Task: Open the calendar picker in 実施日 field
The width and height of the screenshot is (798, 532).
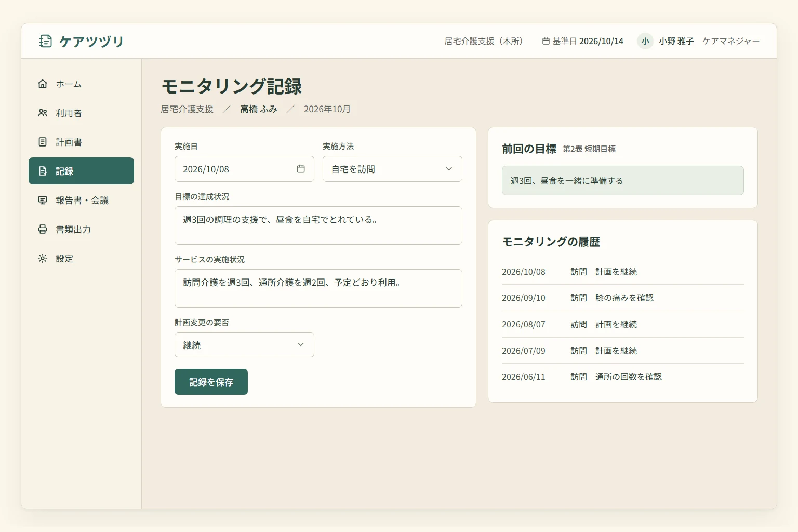Action: click(301, 169)
